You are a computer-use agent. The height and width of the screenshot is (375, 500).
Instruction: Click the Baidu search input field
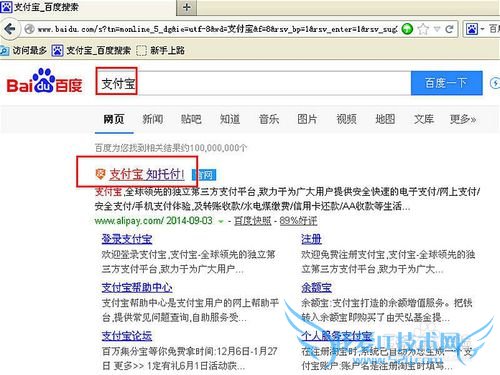click(253, 83)
